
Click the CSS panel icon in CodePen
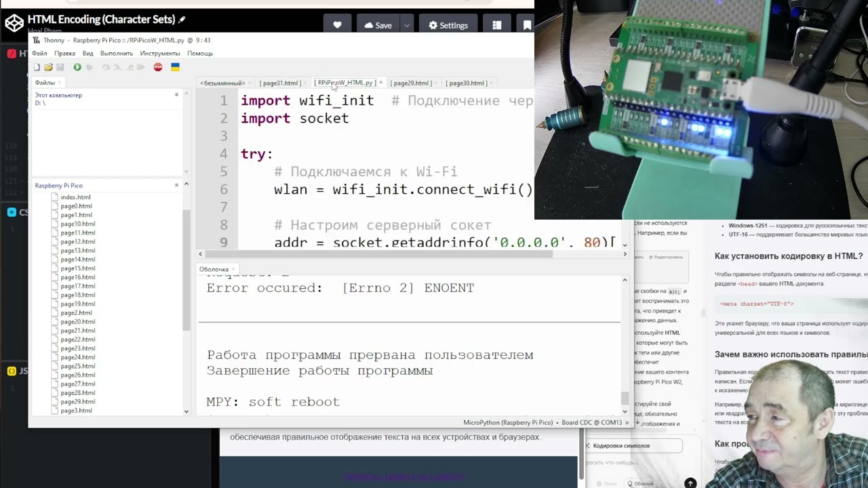coord(12,212)
